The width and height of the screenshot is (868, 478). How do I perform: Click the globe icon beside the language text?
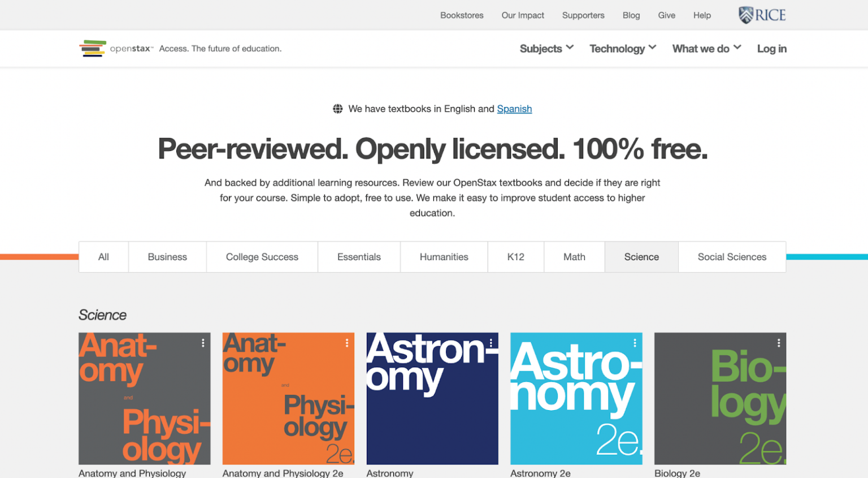[x=338, y=109]
